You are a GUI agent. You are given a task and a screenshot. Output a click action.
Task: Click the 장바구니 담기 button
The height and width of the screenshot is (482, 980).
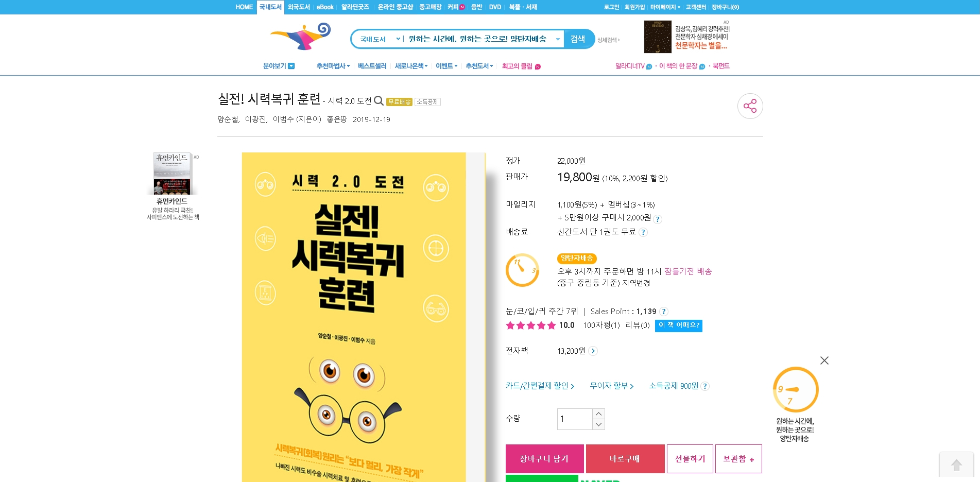(544, 459)
